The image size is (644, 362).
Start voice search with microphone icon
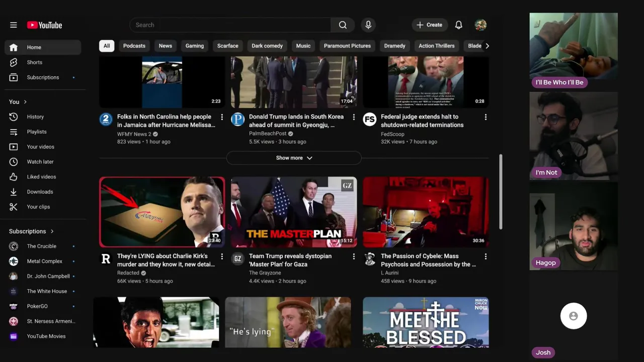(x=368, y=25)
